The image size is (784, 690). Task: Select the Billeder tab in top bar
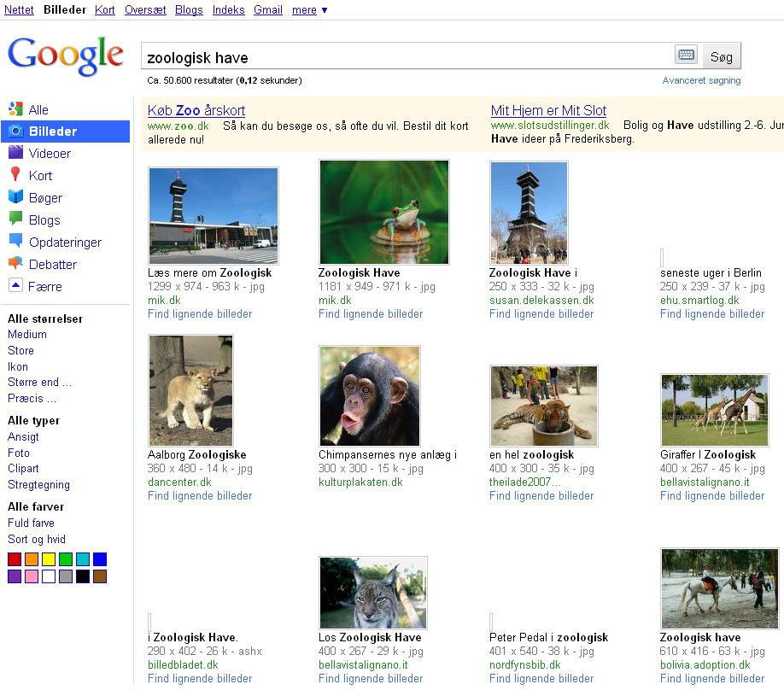(65, 9)
